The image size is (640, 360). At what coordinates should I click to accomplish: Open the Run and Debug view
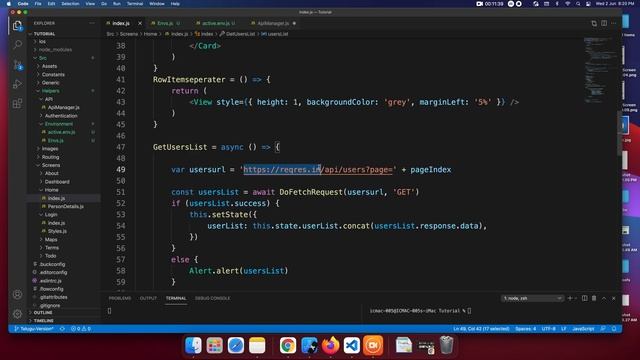(17, 84)
